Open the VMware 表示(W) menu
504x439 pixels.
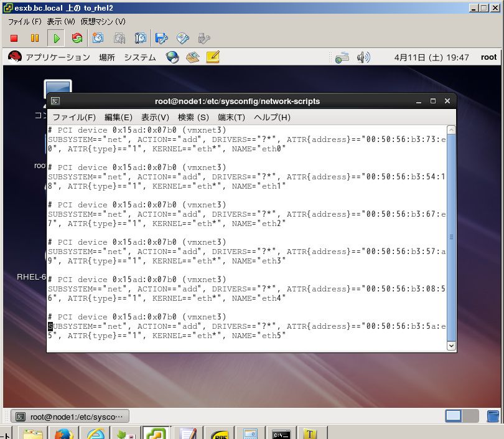pos(61,22)
